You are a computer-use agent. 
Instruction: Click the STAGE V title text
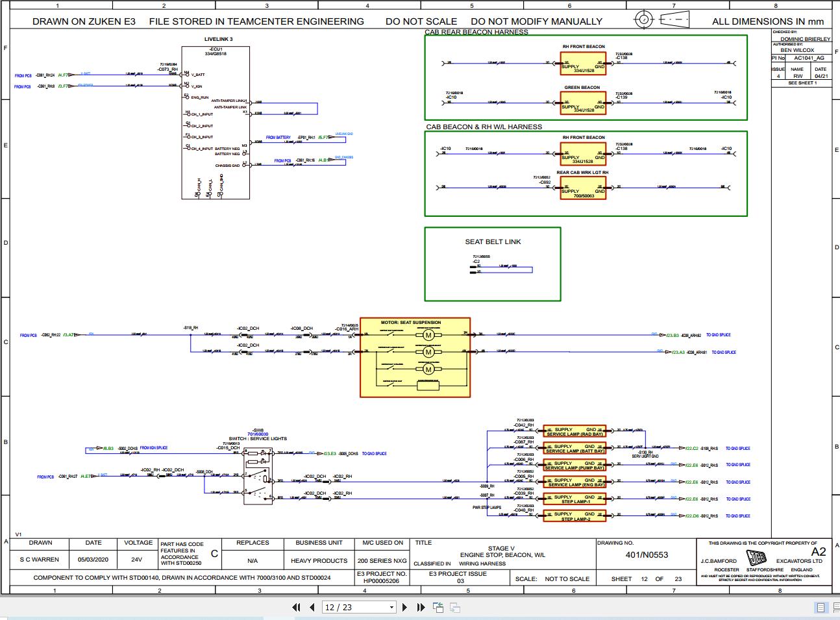[x=502, y=549]
